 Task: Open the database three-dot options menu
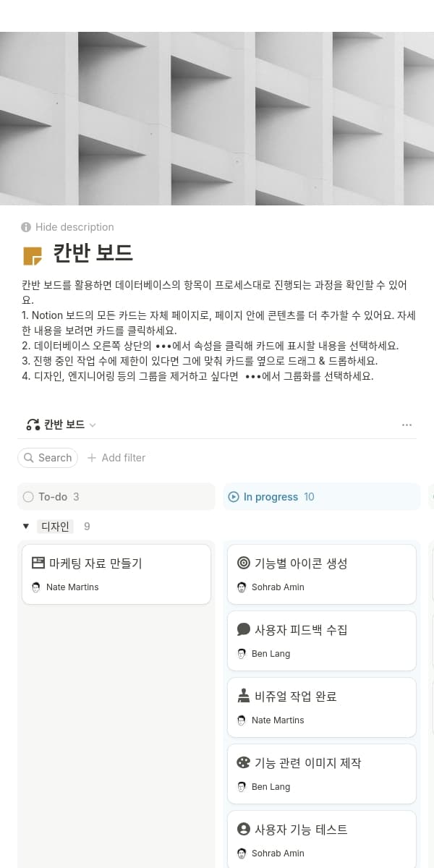407,425
